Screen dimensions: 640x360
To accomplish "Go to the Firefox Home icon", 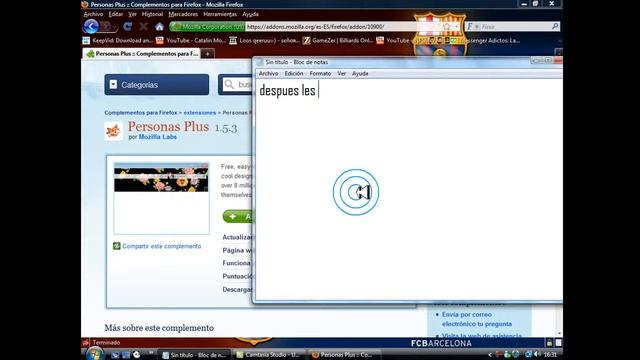I will pyautogui.click(x=159, y=27).
